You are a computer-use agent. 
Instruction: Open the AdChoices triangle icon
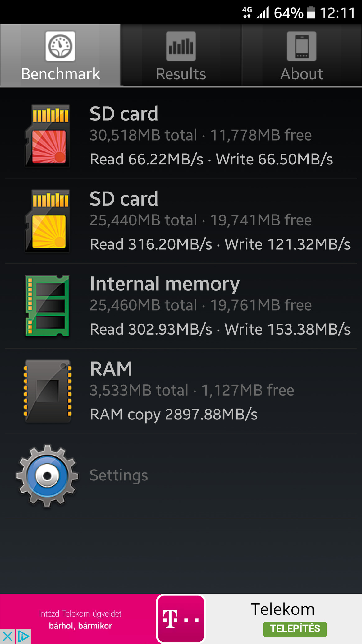[x=23, y=637]
